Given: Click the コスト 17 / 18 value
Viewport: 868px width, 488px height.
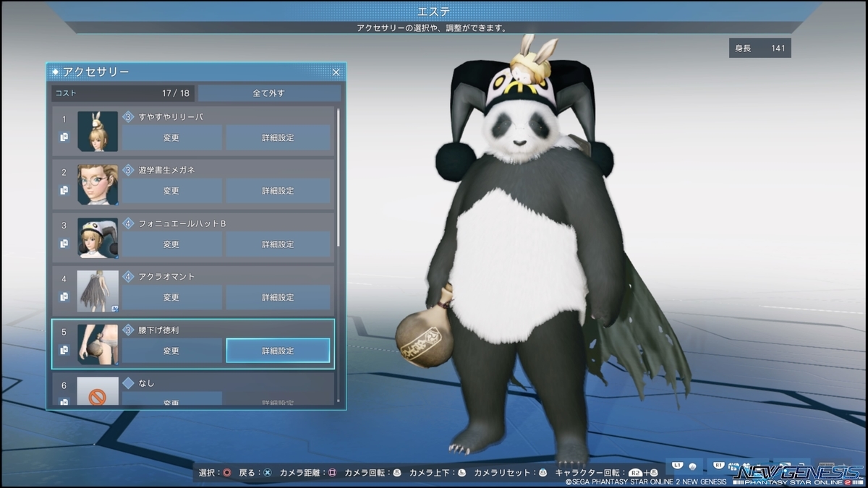Looking at the screenshot, I should click(176, 93).
